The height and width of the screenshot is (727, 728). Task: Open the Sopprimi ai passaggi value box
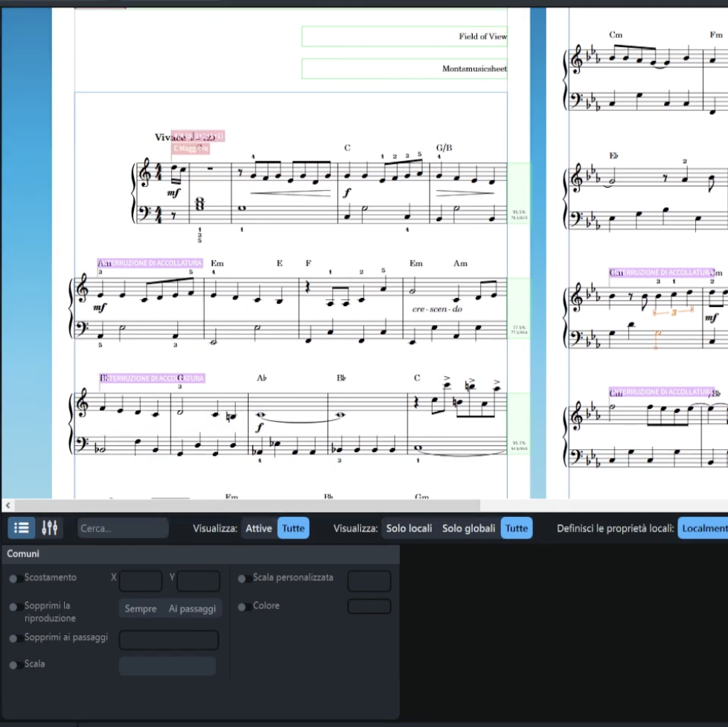169,640
